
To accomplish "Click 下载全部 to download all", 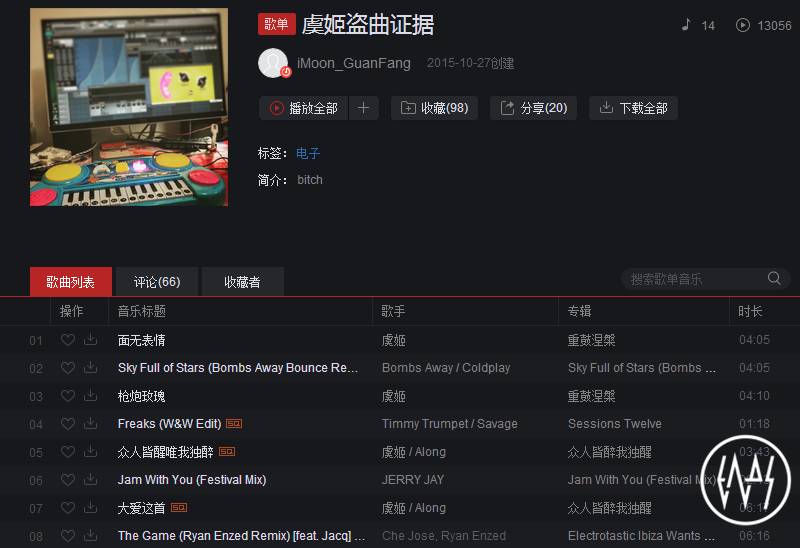I will [633, 108].
